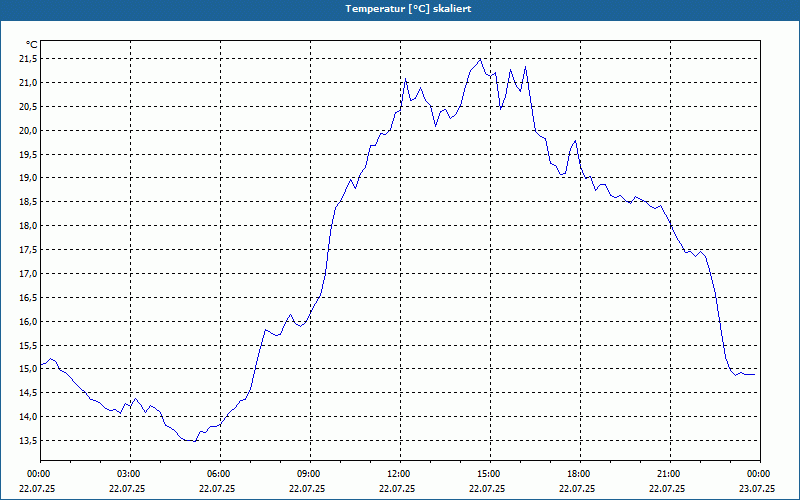Image resolution: width=800 pixels, height=500 pixels.
Task: Select the 18,5 axis value
Action: (29, 202)
